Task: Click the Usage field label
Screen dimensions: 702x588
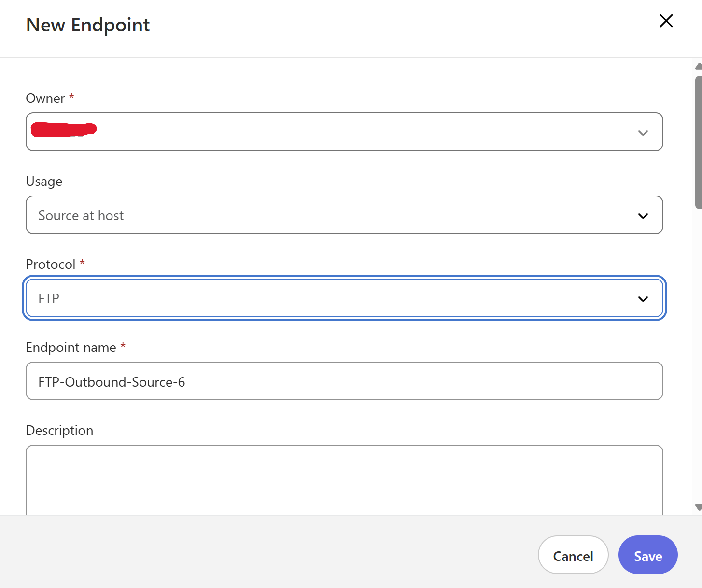Action: (44, 181)
